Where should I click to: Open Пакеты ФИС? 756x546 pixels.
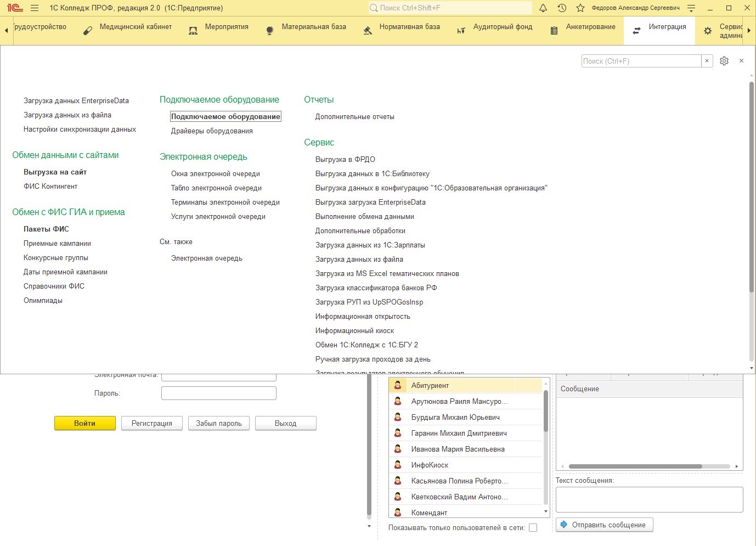tap(46, 229)
